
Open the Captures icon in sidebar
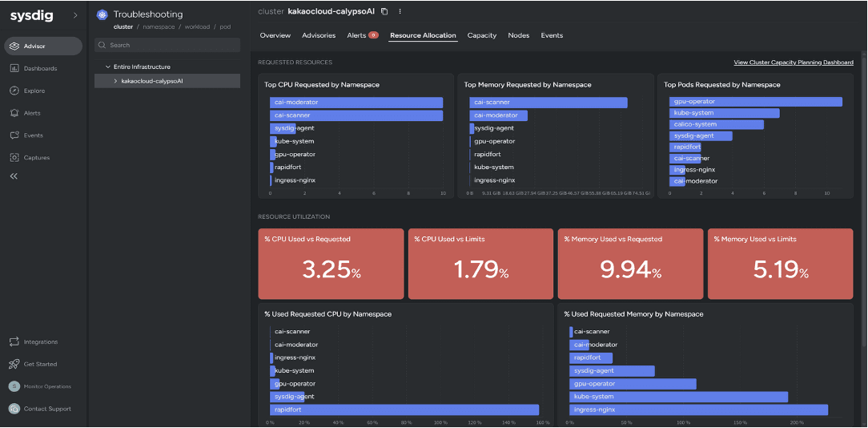point(14,157)
